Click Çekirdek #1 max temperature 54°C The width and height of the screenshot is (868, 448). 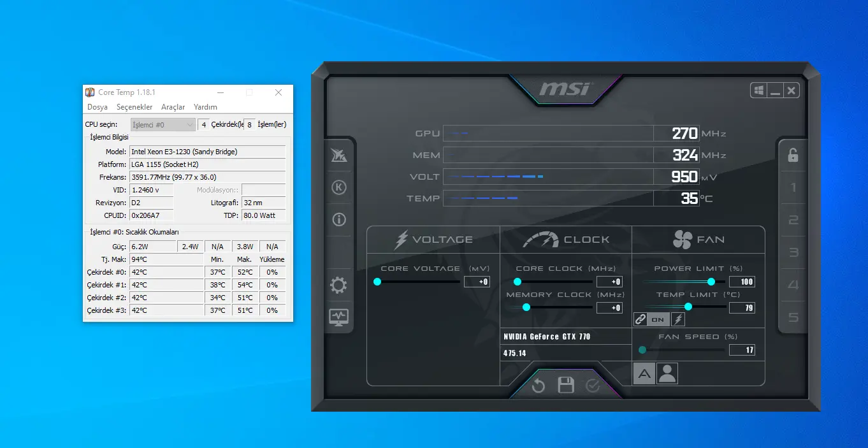[245, 285]
